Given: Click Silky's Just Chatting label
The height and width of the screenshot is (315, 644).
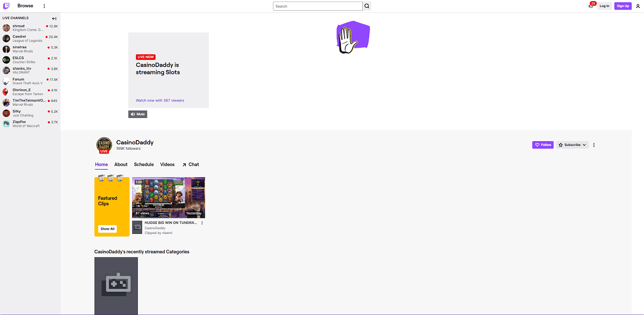Looking at the screenshot, I should tap(23, 115).
